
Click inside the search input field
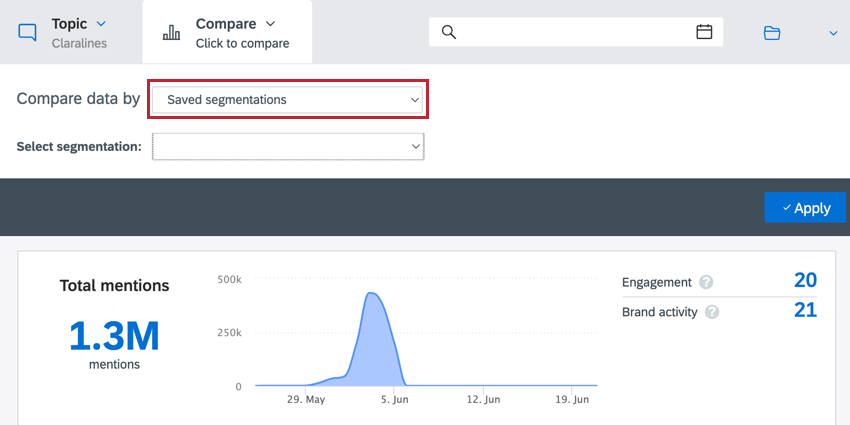coord(575,32)
